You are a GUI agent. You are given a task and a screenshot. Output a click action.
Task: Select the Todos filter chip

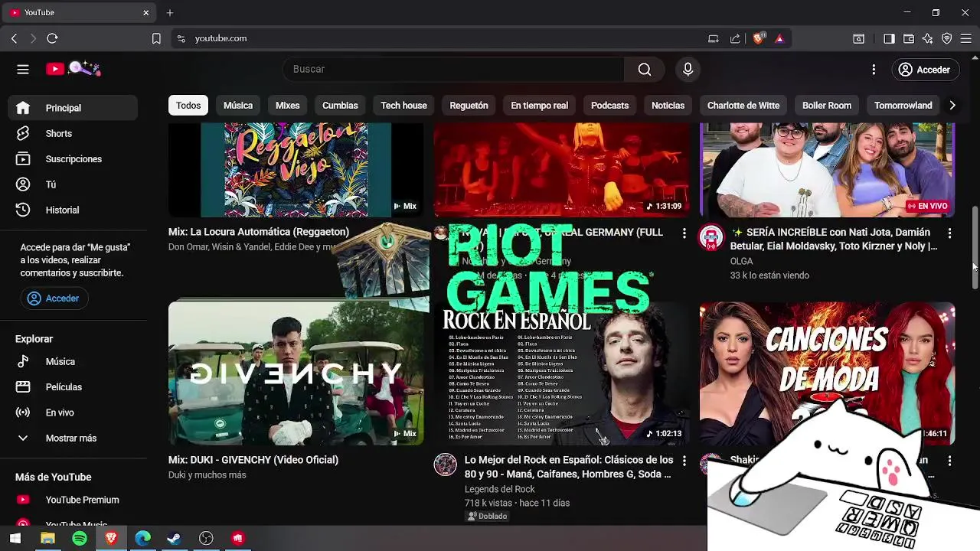coord(188,106)
